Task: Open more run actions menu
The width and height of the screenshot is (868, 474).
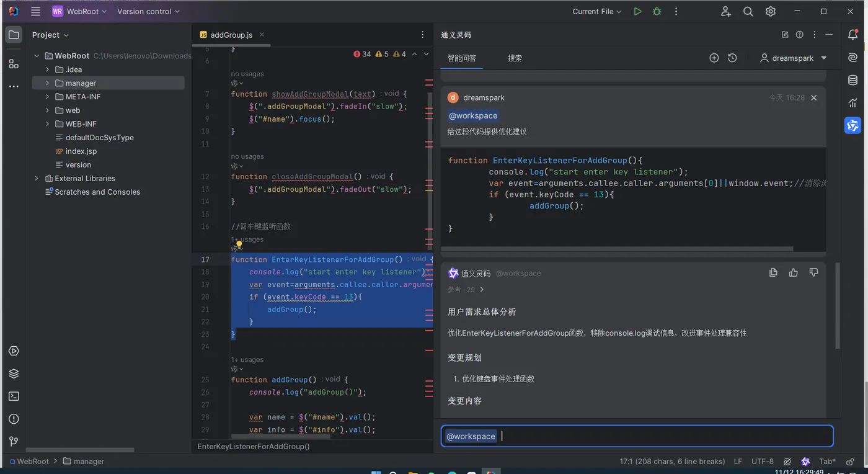Action: [676, 11]
